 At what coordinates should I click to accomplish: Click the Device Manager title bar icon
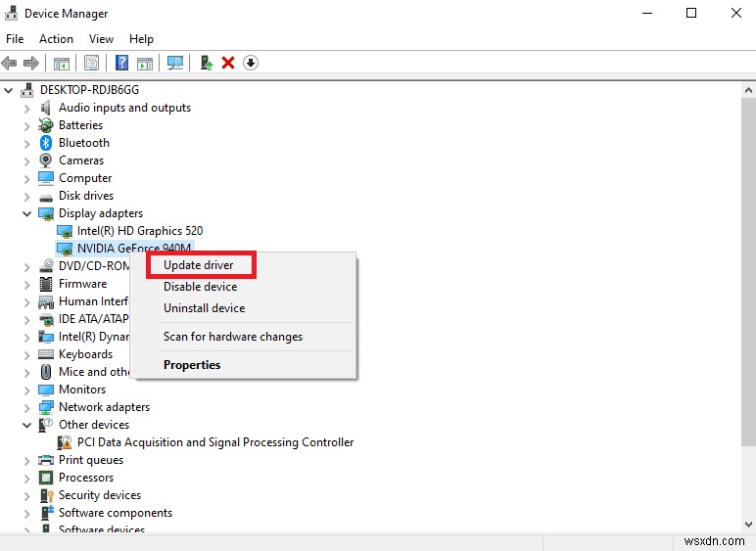coord(11,13)
